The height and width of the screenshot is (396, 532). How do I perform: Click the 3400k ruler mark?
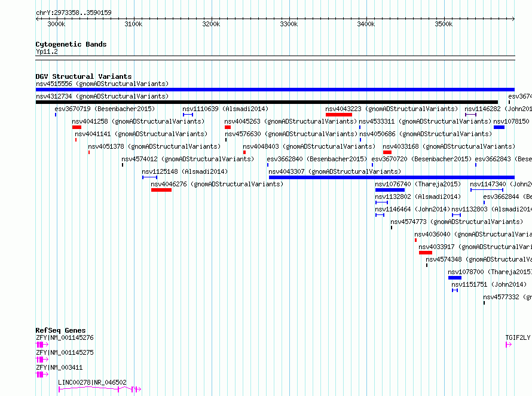pyautogui.click(x=366, y=24)
